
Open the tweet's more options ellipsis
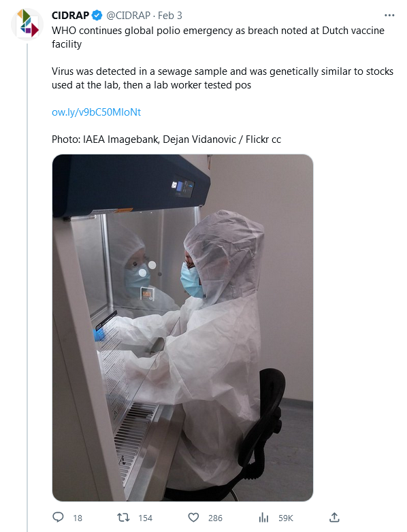[389, 15]
